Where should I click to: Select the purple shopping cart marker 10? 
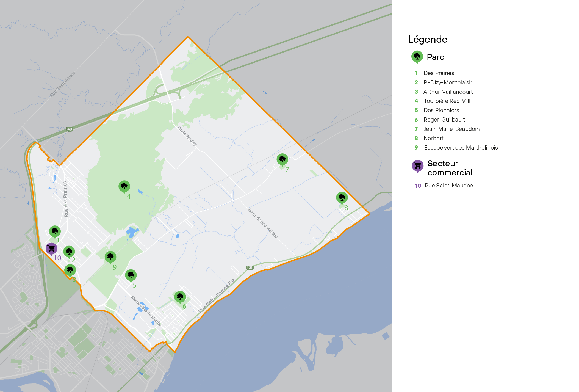coord(51,249)
